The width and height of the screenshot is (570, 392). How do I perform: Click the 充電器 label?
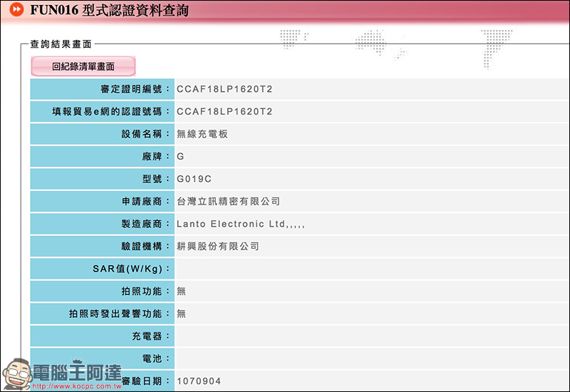click(150, 336)
